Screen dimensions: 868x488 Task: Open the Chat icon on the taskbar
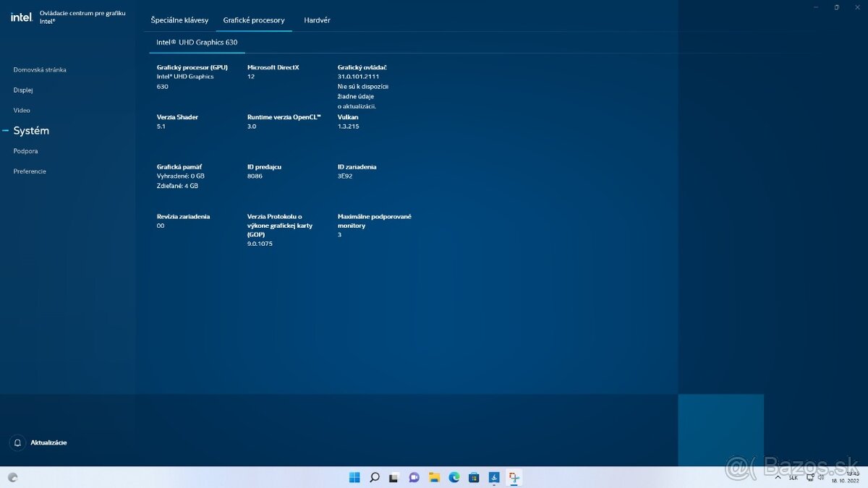414,477
